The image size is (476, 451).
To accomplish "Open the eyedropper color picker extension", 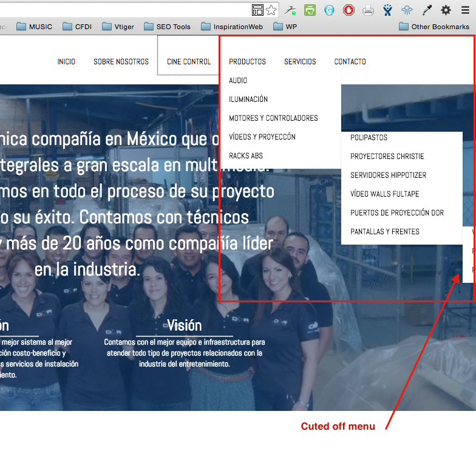I will (x=427, y=10).
